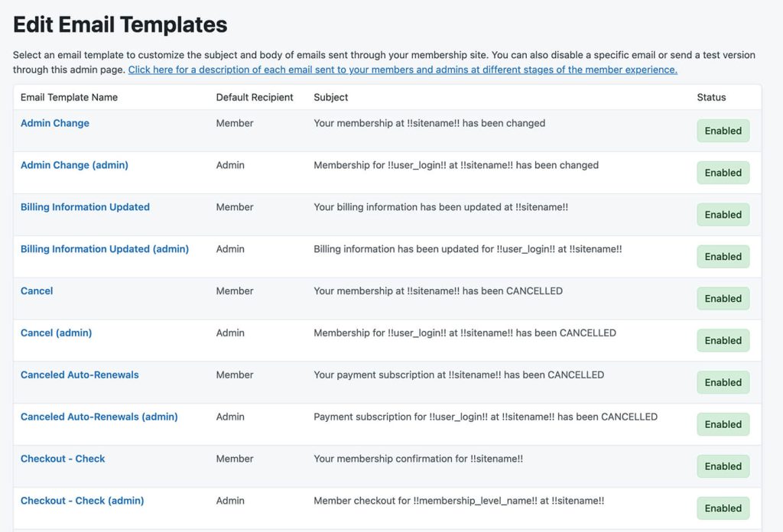Select subject 'Your billing information has been updated'

pos(441,207)
